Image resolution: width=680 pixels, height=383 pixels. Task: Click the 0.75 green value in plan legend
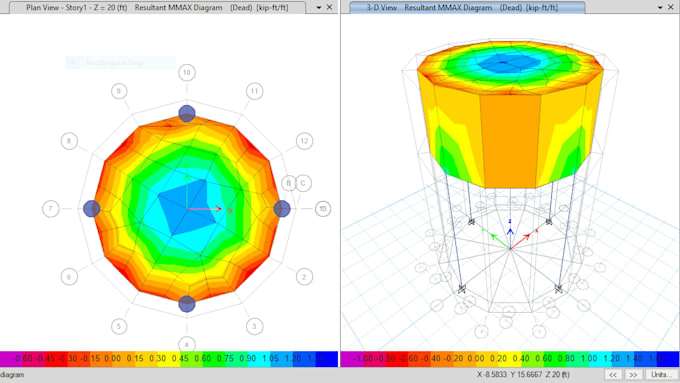click(225, 359)
